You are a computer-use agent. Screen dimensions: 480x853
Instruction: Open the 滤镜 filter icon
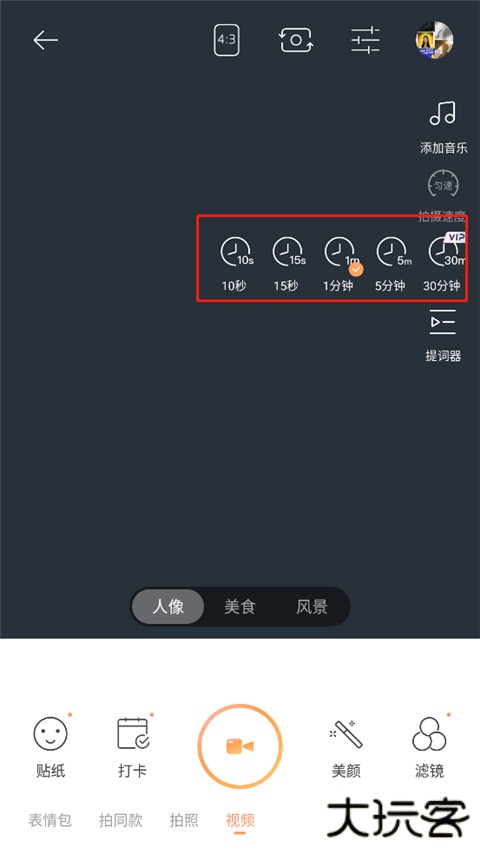click(429, 733)
